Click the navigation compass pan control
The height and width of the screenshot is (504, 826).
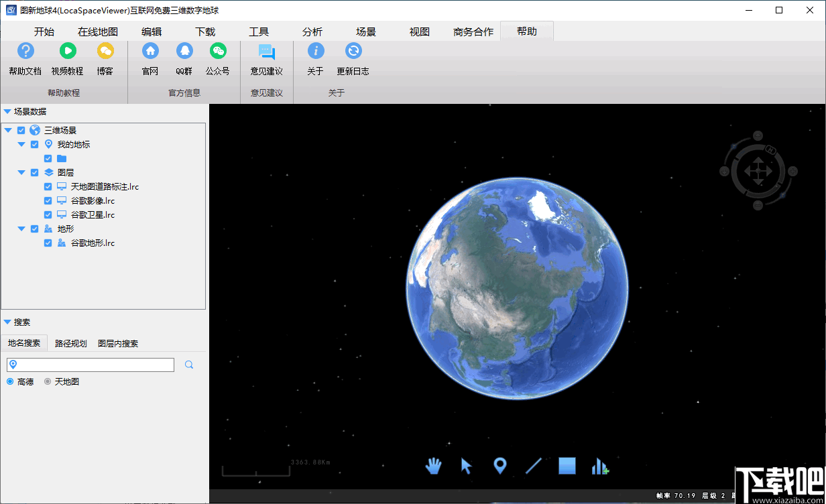[760, 171]
